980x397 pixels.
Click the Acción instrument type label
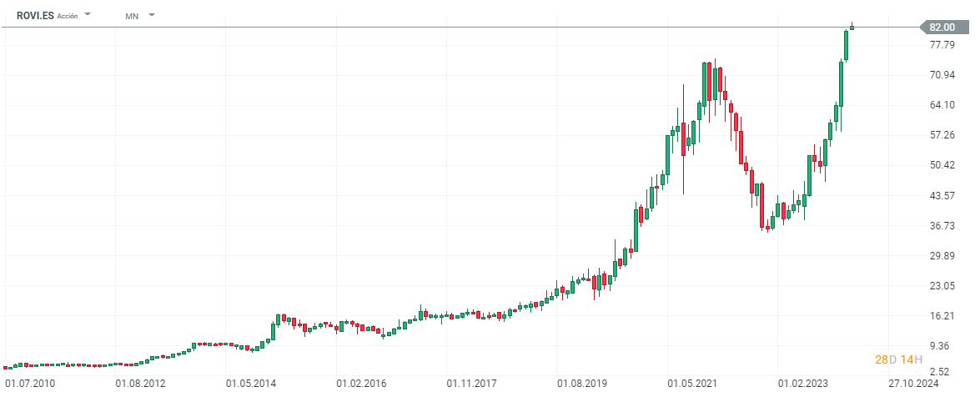point(68,16)
